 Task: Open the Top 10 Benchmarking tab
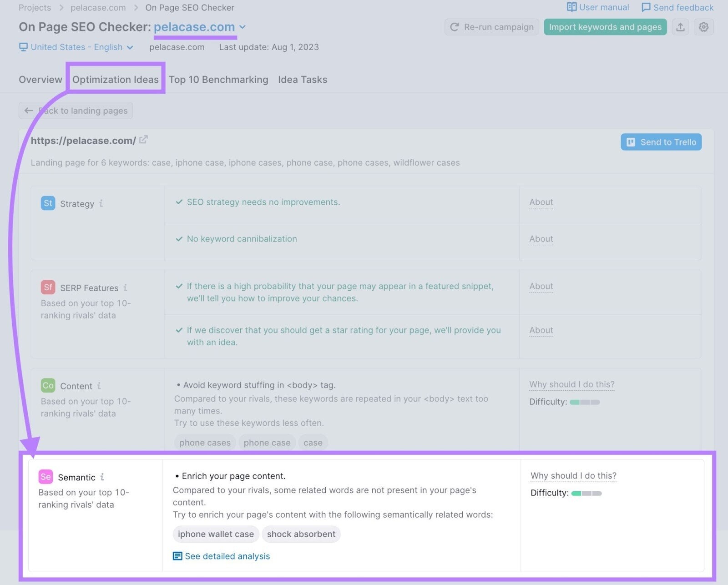[218, 80]
